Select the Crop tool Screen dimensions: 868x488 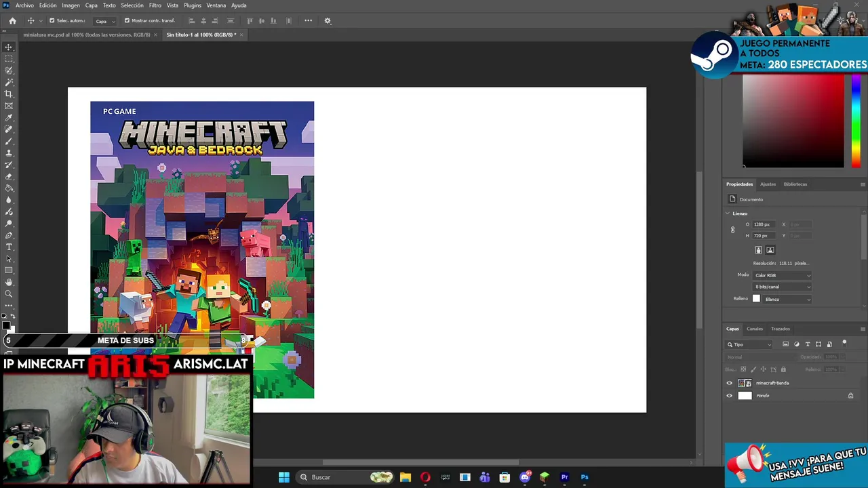(x=9, y=94)
